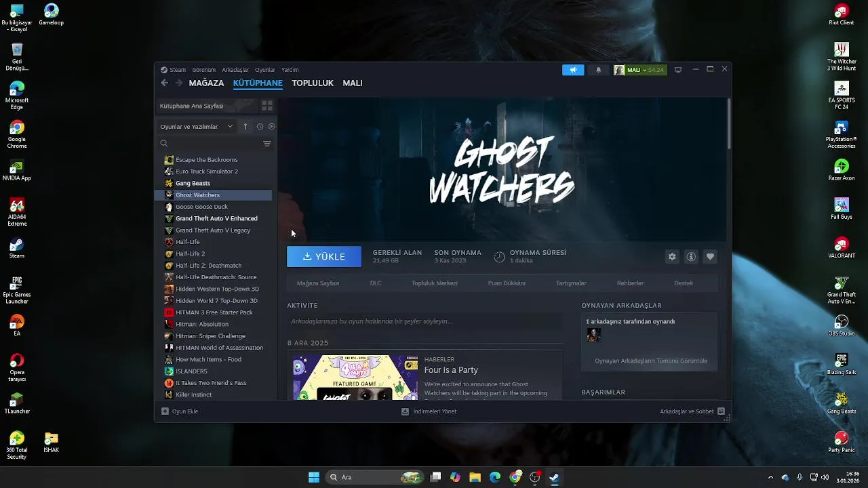
Task: Toggle the library sort direction arrow
Action: pyautogui.click(x=245, y=127)
